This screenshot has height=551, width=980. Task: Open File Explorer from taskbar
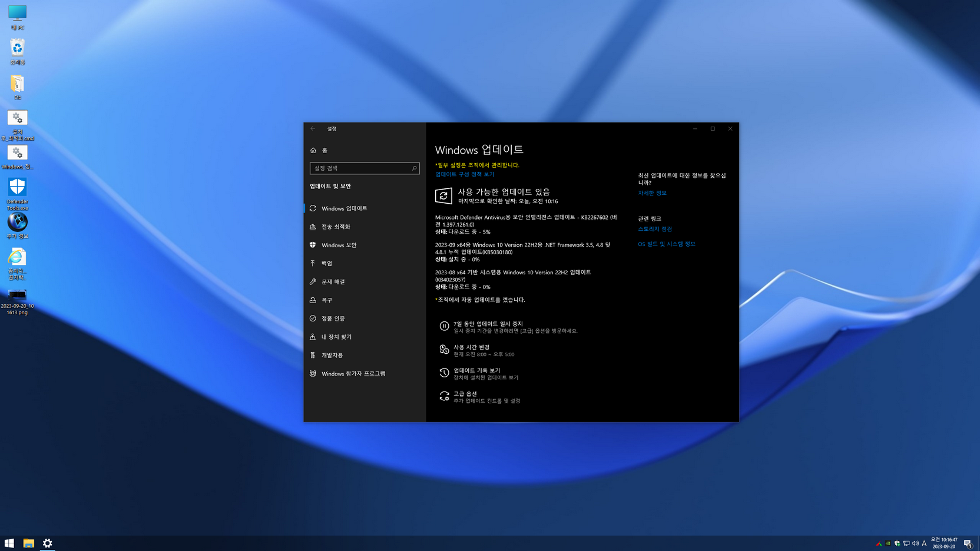tap(28, 543)
